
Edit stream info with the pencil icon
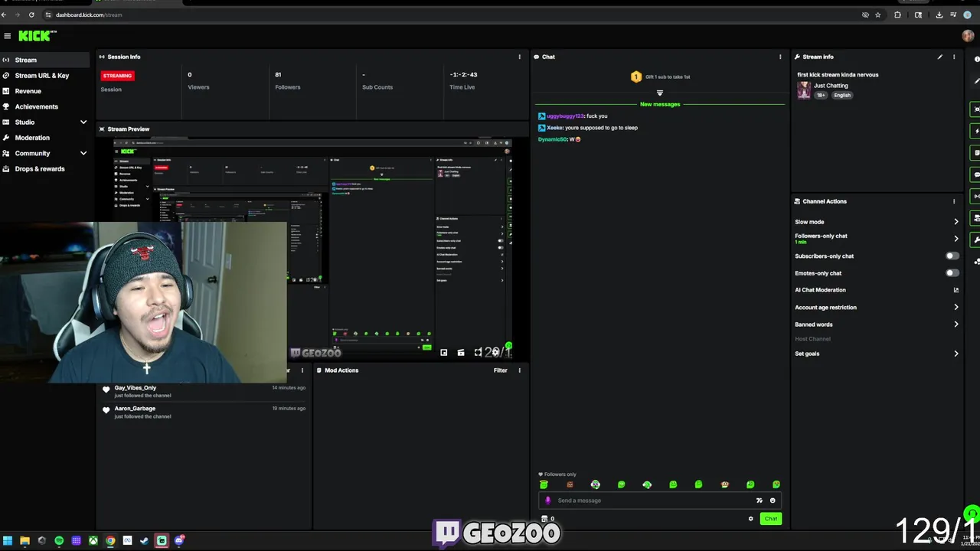click(x=939, y=57)
